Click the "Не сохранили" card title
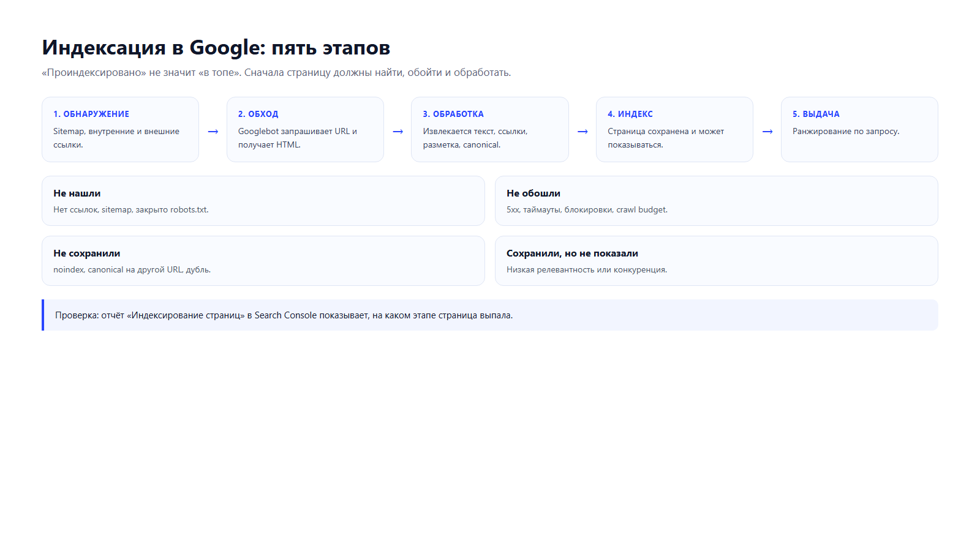 tap(87, 253)
